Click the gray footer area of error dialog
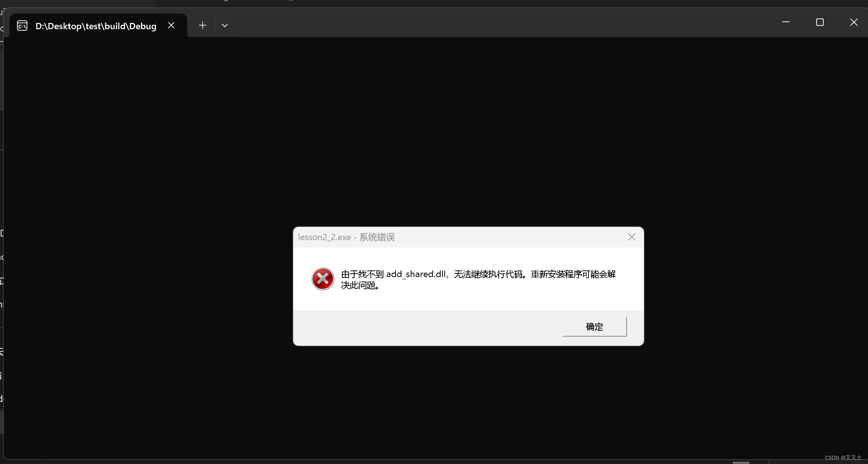The height and width of the screenshot is (464, 868). [x=425, y=328]
